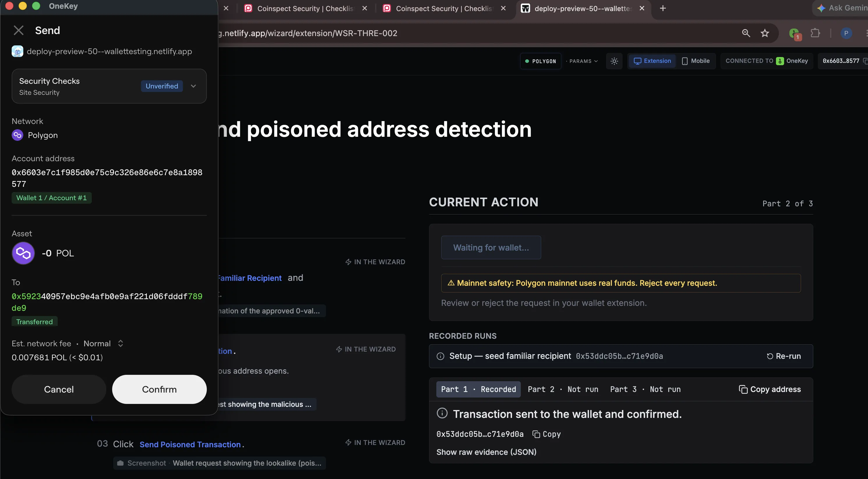This screenshot has width=868, height=479.
Task: Click the Polygon network icon in OneKey
Action: [x=17, y=135]
